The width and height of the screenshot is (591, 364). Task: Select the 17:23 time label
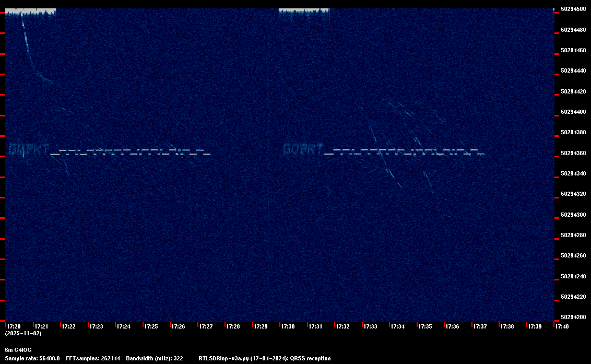pyautogui.click(x=96, y=326)
